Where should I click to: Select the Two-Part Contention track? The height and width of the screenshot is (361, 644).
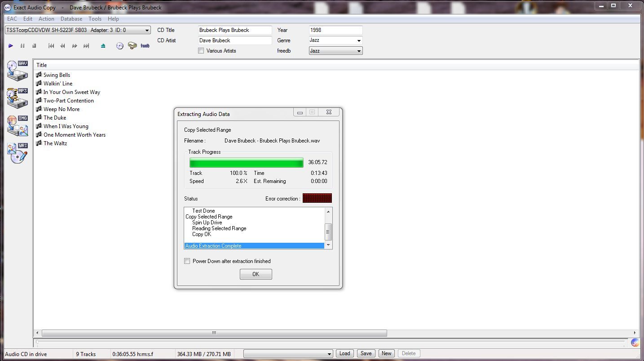(69, 101)
